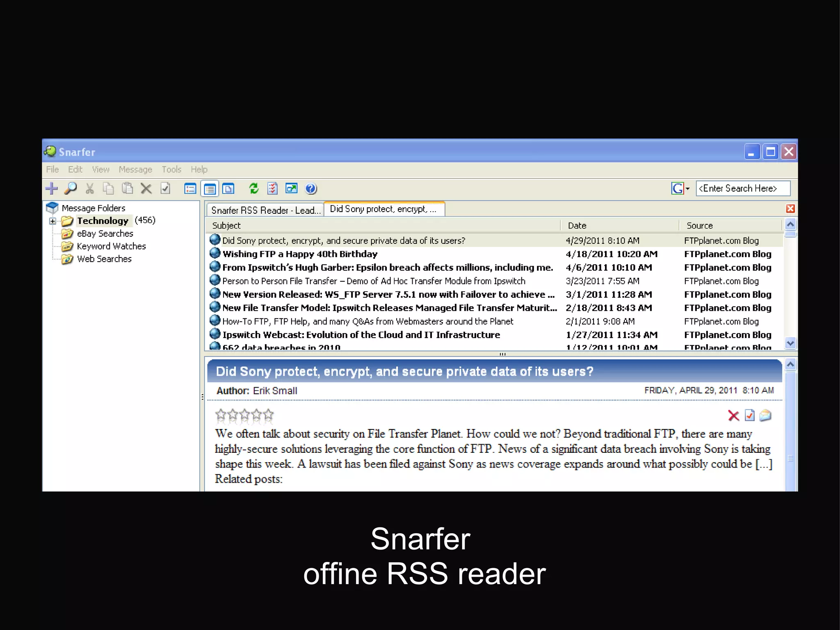Click the mark-as-read checkmark page icon
This screenshot has width=840, height=630.
(165, 189)
